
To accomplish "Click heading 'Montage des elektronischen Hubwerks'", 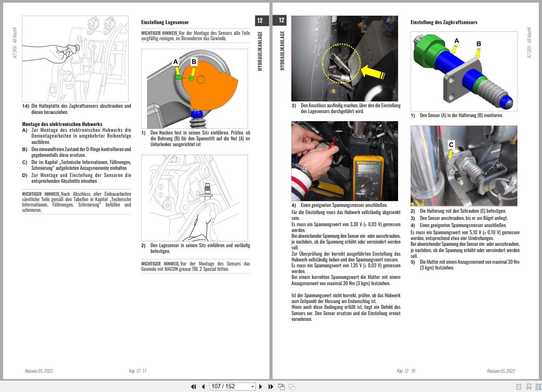I will click(62, 124).
